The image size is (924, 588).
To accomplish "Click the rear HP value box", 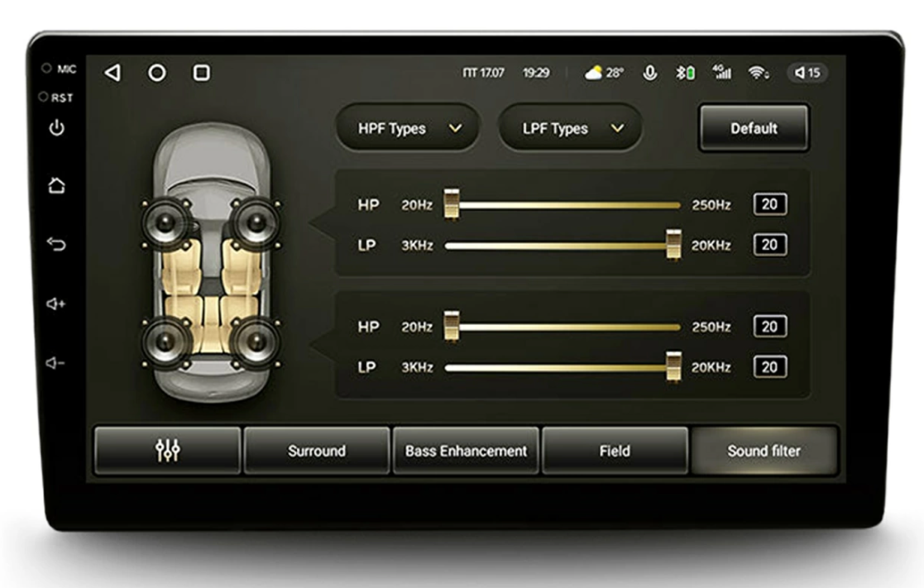I will coord(769,327).
